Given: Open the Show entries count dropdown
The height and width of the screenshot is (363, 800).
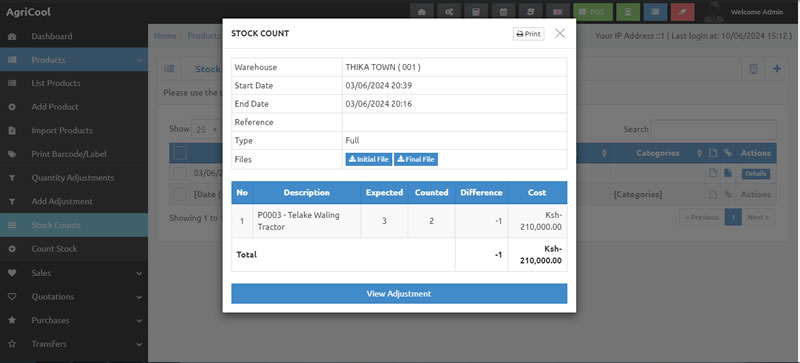Looking at the screenshot, I should 207,130.
